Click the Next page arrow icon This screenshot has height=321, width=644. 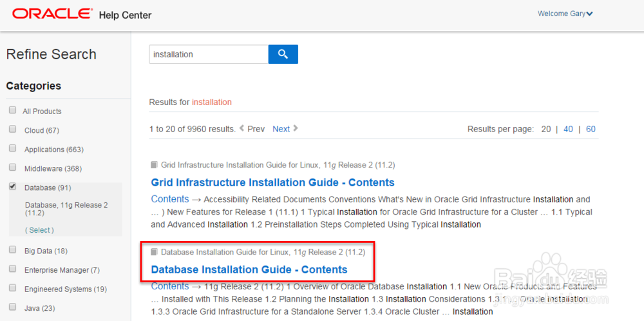tap(296, 128)
